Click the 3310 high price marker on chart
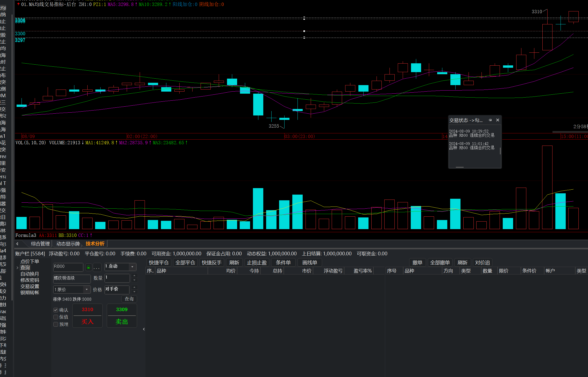The height and width of the screenshot is (377, 588). pos(537,12)
